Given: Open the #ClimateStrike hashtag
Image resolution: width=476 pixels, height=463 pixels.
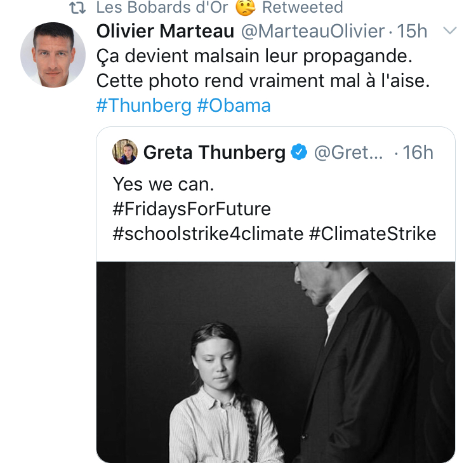Looking at the screenshot, I should tap(373, 234).
